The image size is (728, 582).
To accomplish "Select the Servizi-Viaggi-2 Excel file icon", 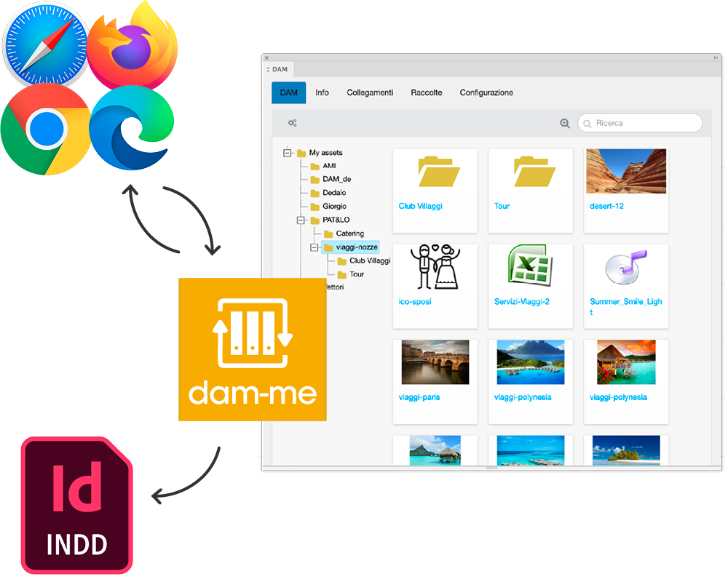I will click(x=530, y=265).
